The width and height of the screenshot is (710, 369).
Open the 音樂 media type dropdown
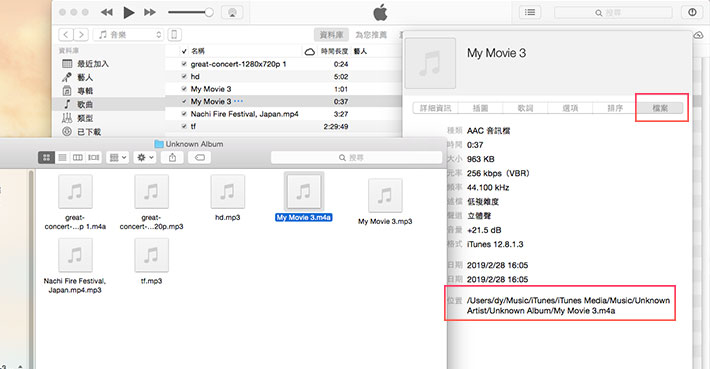coord(128,34)
